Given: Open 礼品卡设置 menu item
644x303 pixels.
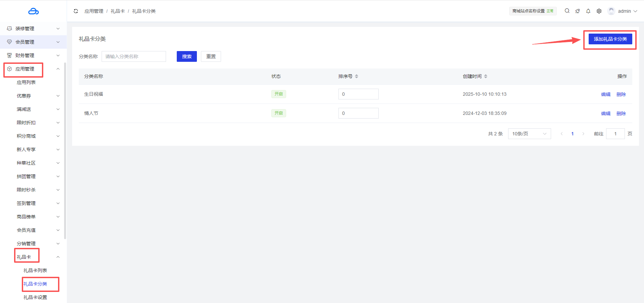Looking at the screenshot, I should pyautogui.click(x=35, y=297).
